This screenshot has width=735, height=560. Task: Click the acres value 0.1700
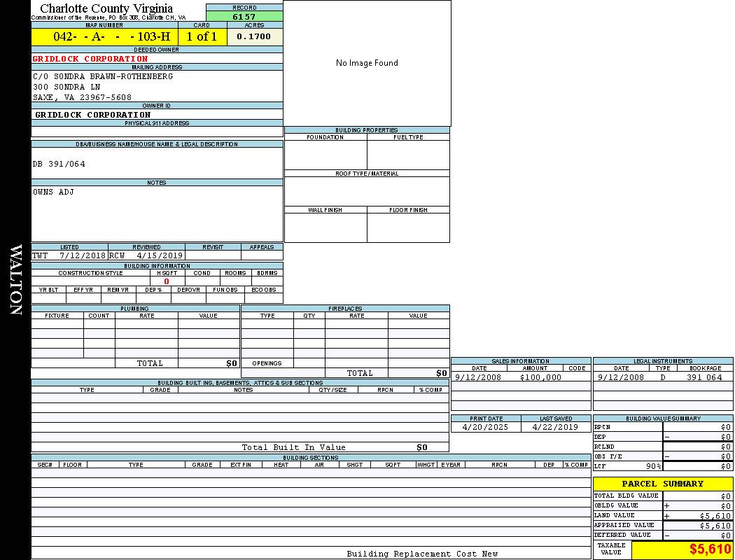(x=254, y=36)
